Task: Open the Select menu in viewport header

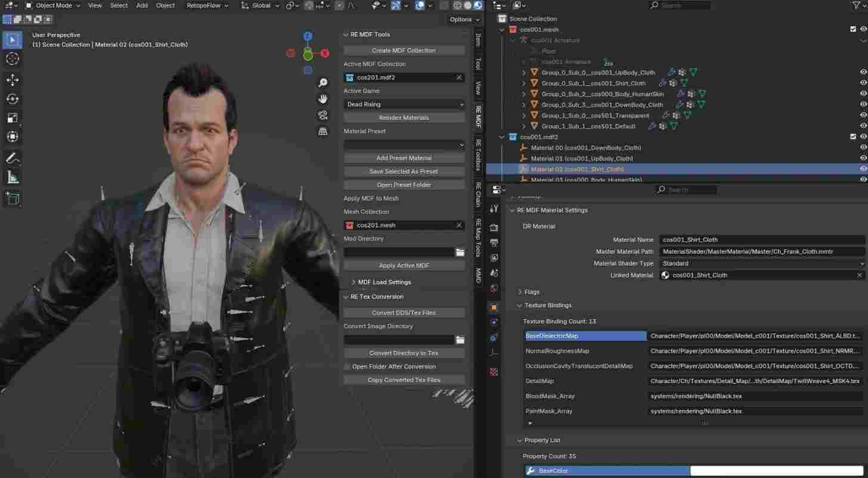Action: tap(119, 5)
